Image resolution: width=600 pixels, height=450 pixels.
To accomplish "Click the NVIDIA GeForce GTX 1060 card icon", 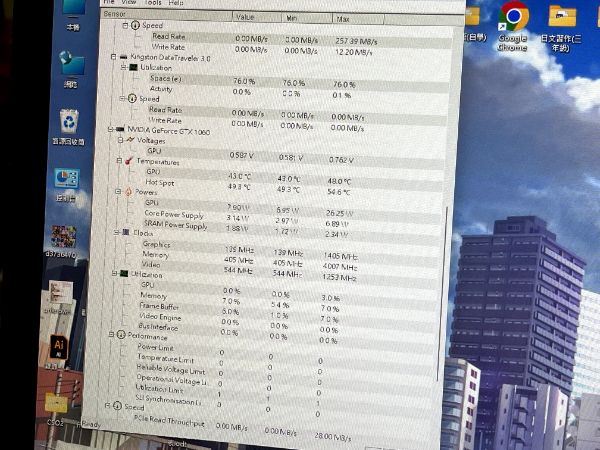I will 120,129.
